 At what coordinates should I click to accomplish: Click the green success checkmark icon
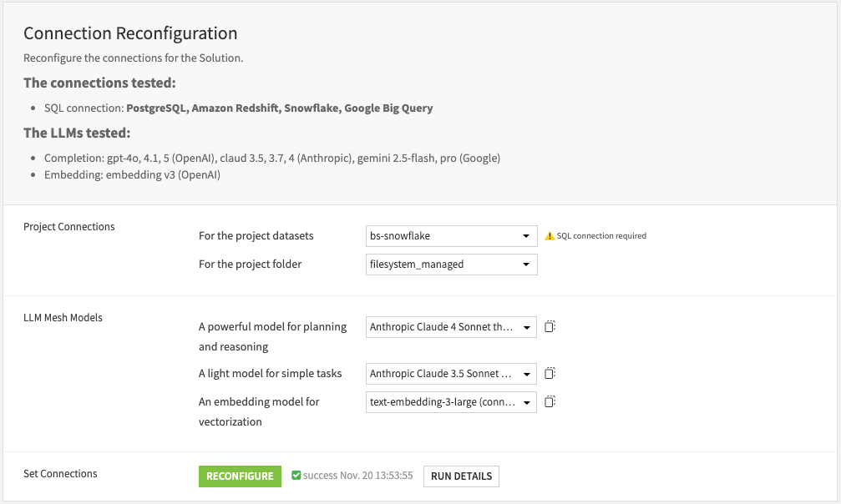click(296, 475)
